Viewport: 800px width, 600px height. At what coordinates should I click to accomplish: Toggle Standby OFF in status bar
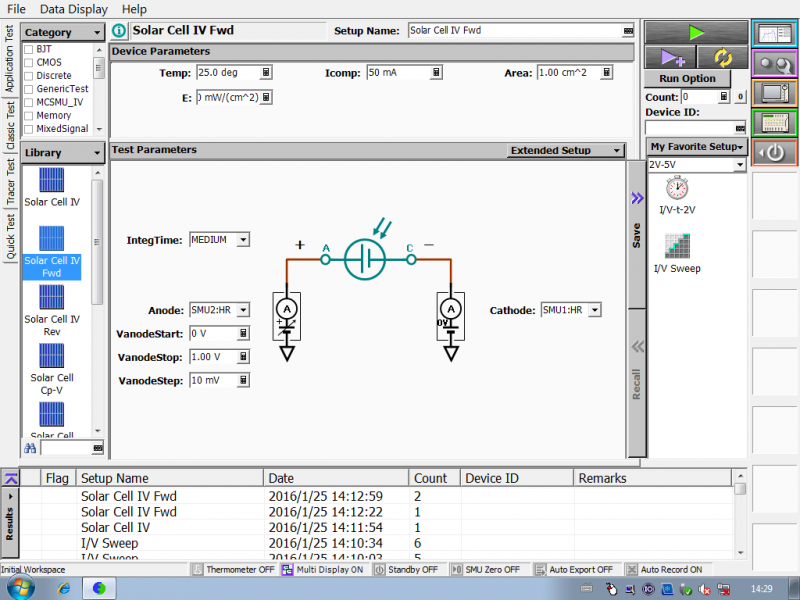407,569
